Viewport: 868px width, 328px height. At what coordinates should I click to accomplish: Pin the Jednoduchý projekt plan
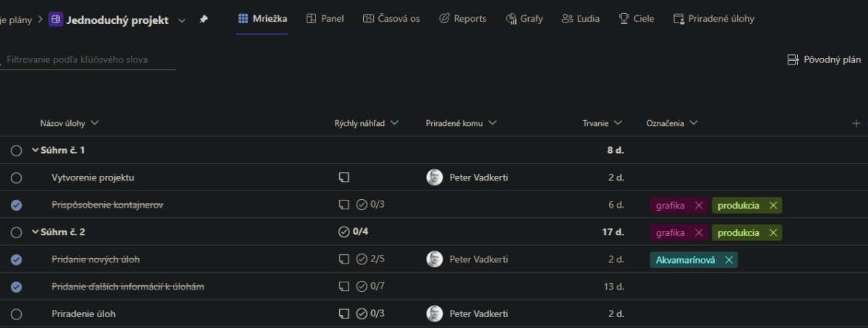[x=203, y=20]
